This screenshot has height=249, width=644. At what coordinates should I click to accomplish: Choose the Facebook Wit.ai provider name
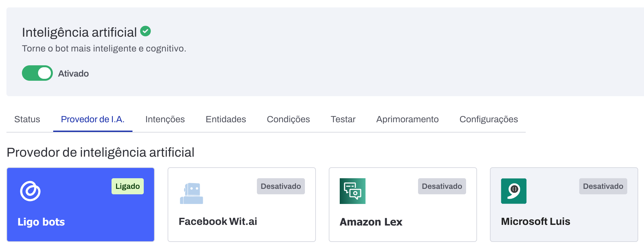coord(218,221)
